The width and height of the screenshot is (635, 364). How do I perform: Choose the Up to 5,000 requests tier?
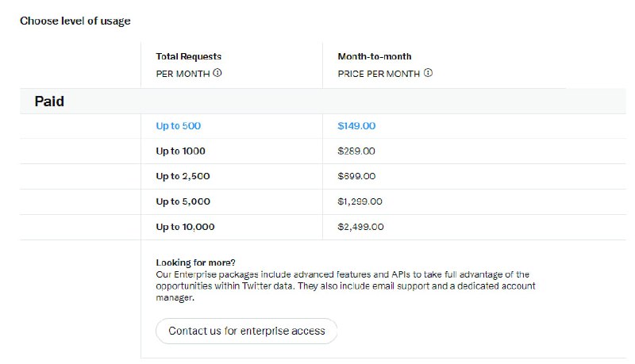click(x=183, y=201)
